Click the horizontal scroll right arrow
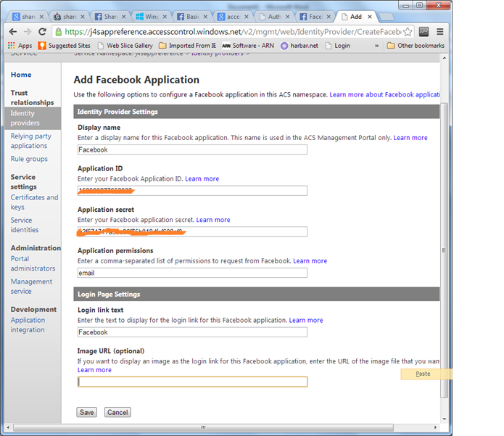This screenshot has width=504, height=436. point(435,427)
